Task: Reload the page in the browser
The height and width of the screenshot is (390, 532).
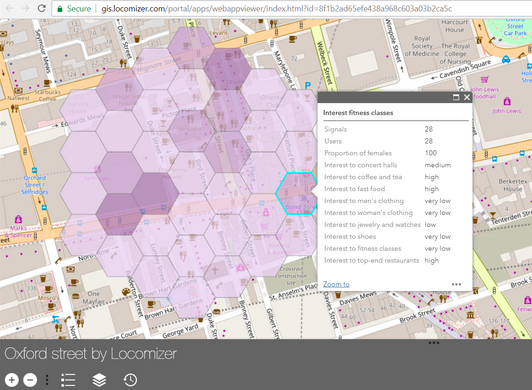Action: pyautogui.click(x=41, y=8)
